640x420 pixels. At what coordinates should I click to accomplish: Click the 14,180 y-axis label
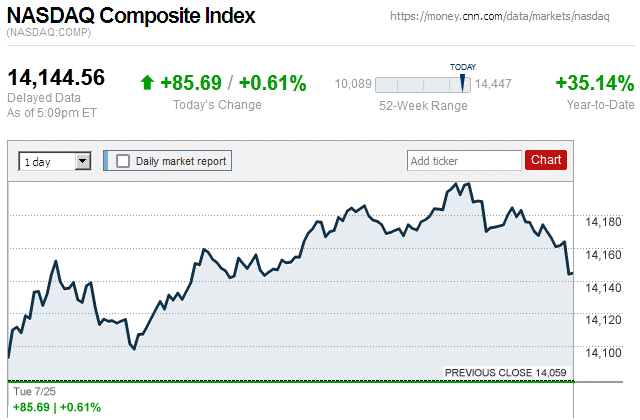pyautogui.click(x=601, y=222)
